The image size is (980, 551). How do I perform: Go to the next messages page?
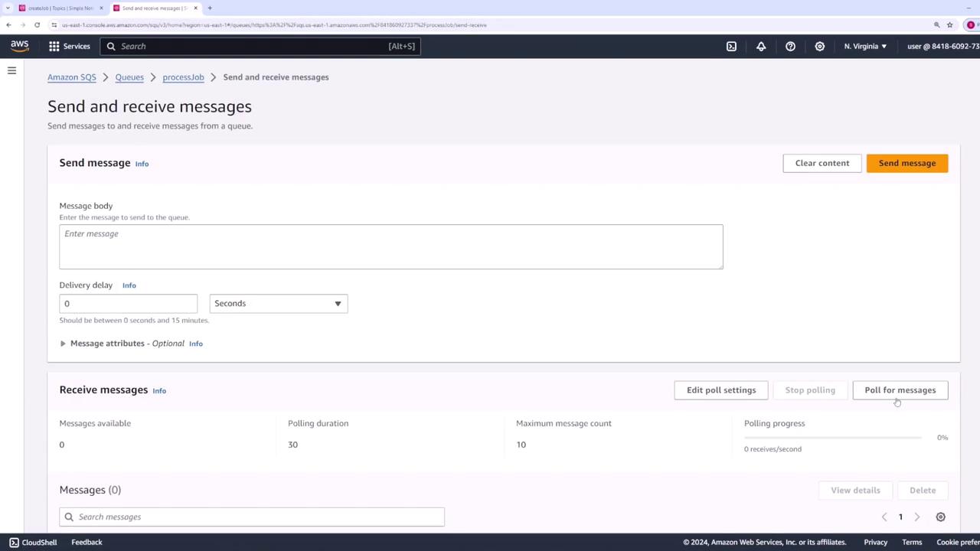click(917, 517)
